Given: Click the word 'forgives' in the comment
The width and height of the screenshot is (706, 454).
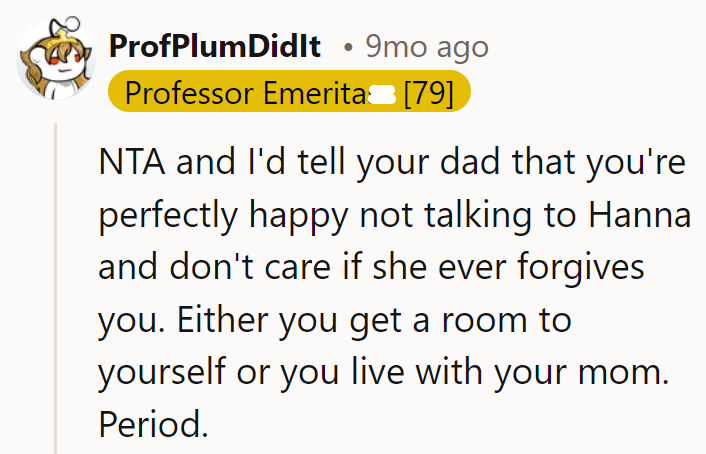Looking at the screenshot, I should (581, 268).
